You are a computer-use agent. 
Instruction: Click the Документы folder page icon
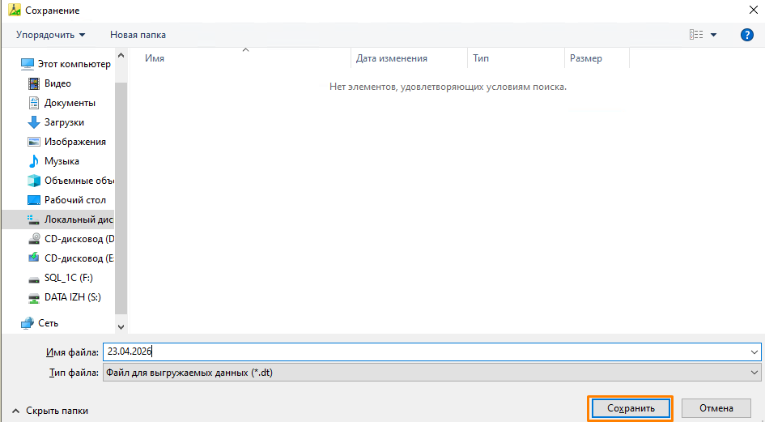(x=34, y=103)
